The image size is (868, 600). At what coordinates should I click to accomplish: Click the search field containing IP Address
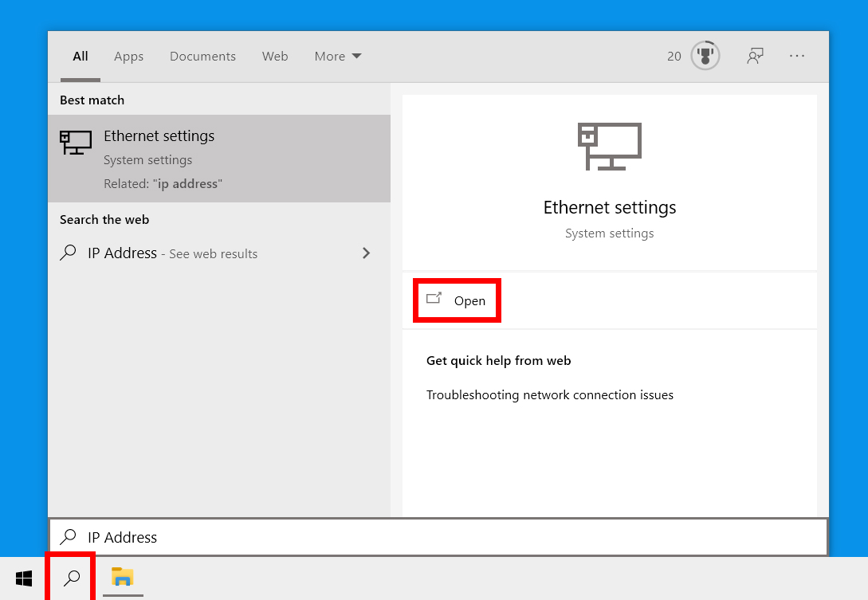point(446,537)
